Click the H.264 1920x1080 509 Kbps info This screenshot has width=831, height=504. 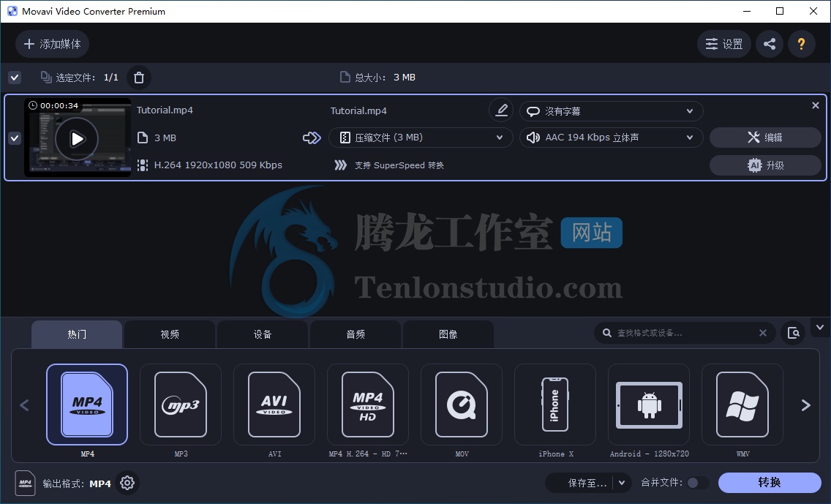click(x=218, y=165)
